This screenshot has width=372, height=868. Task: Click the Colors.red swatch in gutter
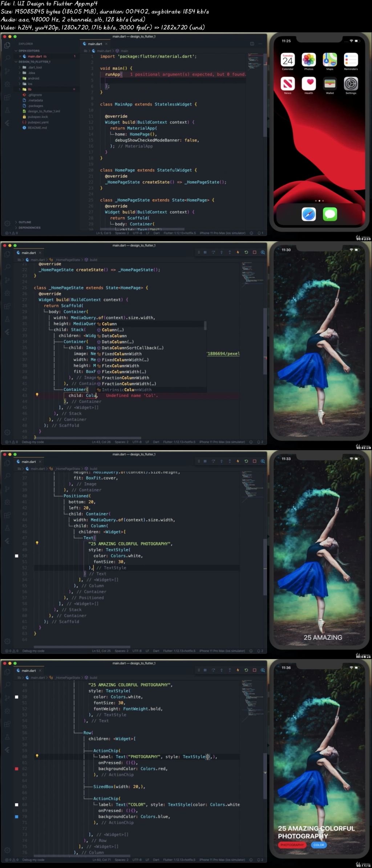click(16, 769)
